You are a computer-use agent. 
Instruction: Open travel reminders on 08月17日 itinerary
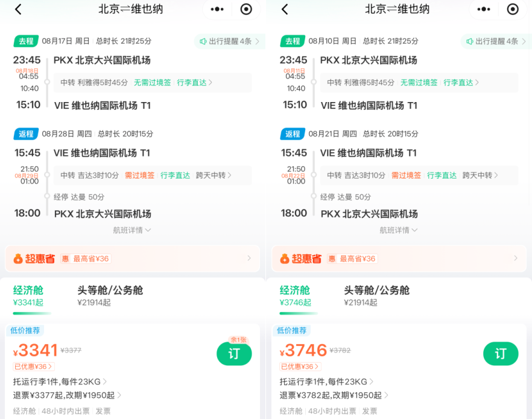click(x=230, y=42)
